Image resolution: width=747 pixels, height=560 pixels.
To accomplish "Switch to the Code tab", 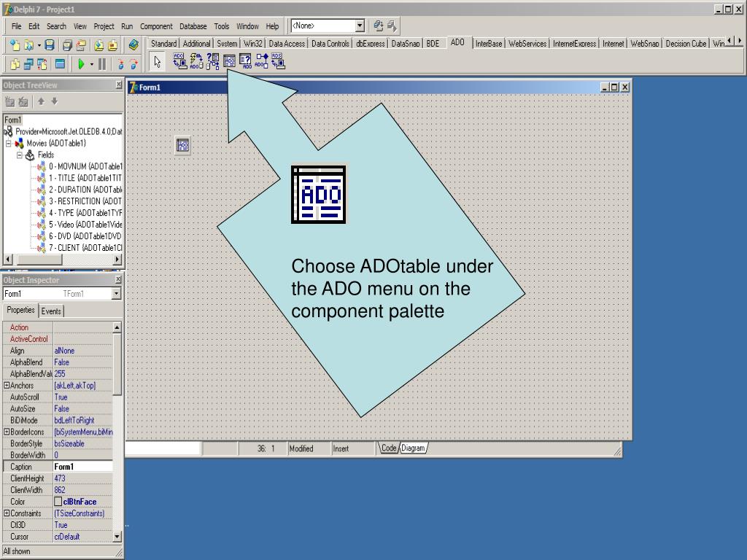I will click(x=389, y=448).
